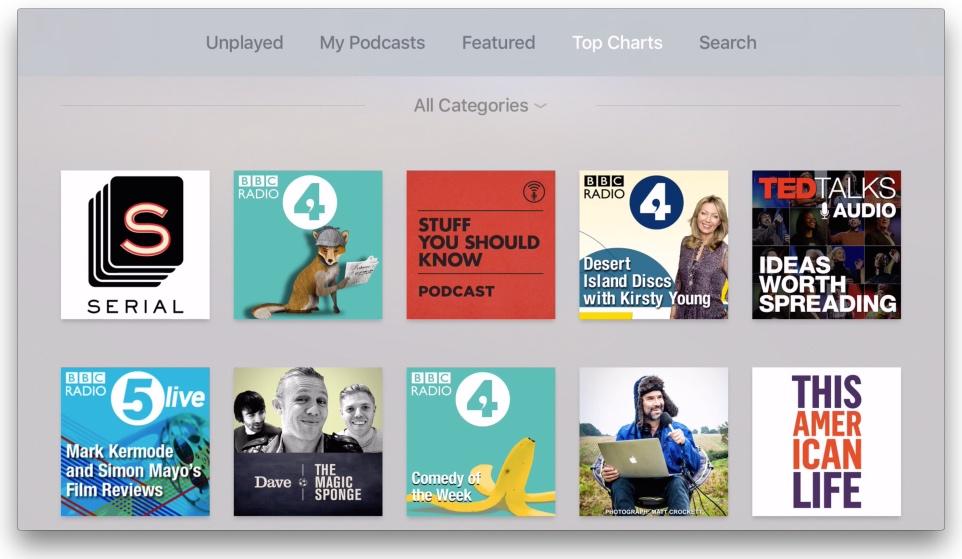The height and width of the screenshot is (559, 962).
Task: Open the Serial podcast artwork
Action: point(135,245)
